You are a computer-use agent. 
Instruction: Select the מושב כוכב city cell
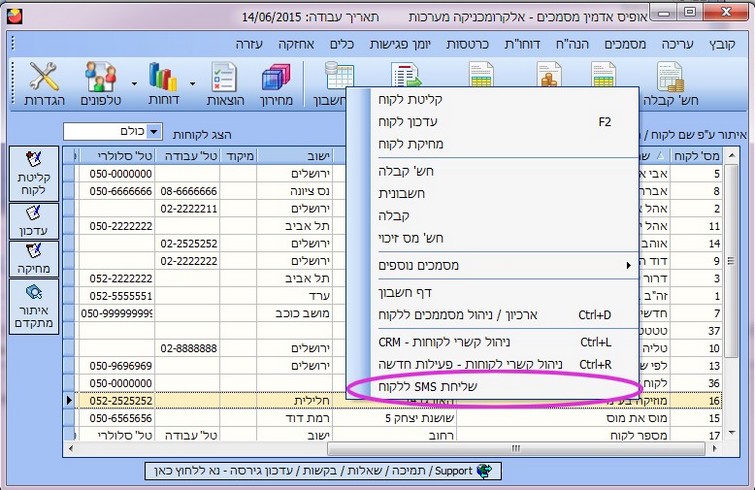coord(295,313)
